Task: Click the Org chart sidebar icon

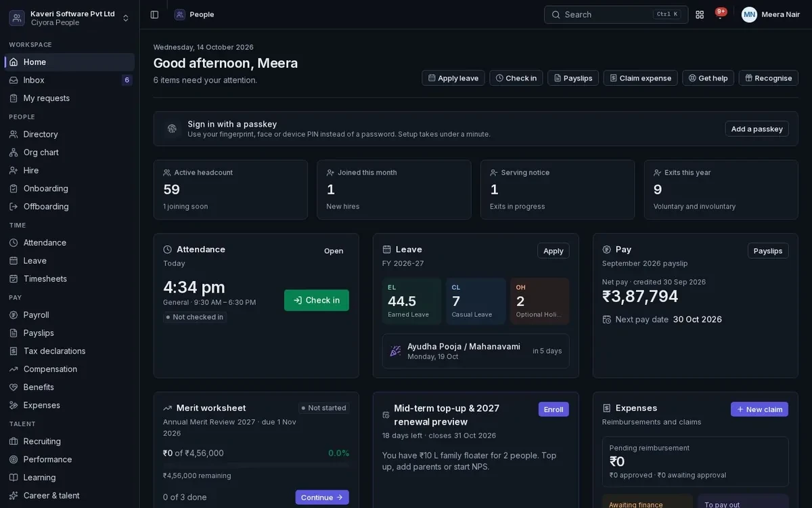Action: coord(14,152)
